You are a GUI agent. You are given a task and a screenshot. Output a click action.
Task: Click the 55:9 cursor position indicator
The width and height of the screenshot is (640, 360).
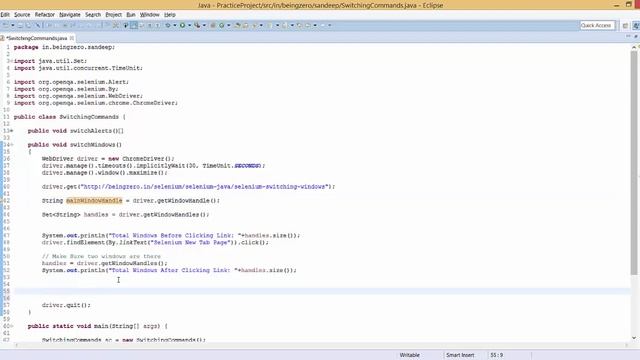[496, 355]
